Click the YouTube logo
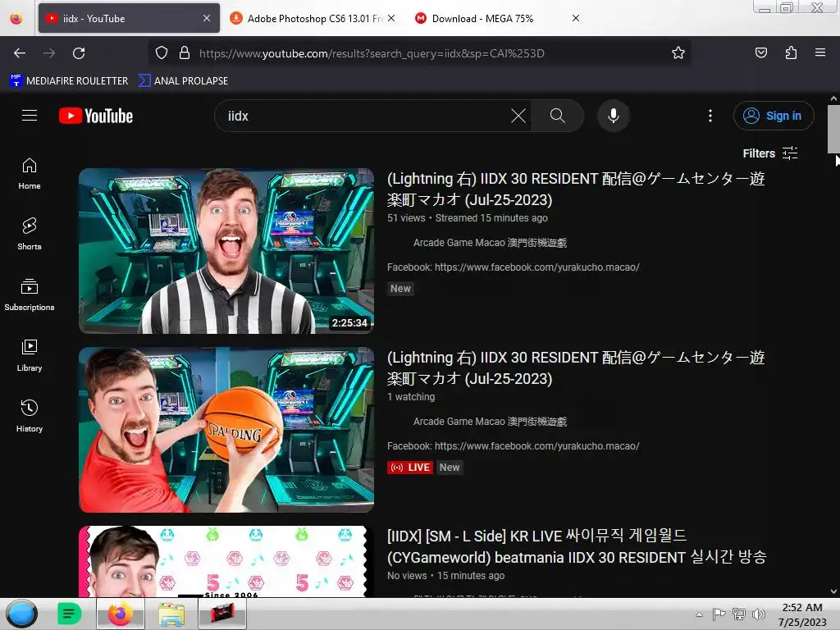The image size is (840, 630). pyautogui.click(x=96, y=116)
